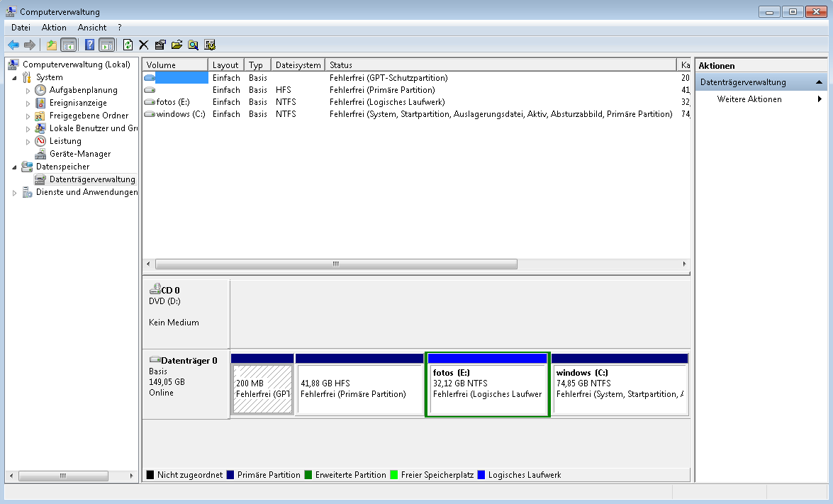Click the Geräte-Manager icon in tree
This screenshot has width=833, height=504.
pos(40,154)
